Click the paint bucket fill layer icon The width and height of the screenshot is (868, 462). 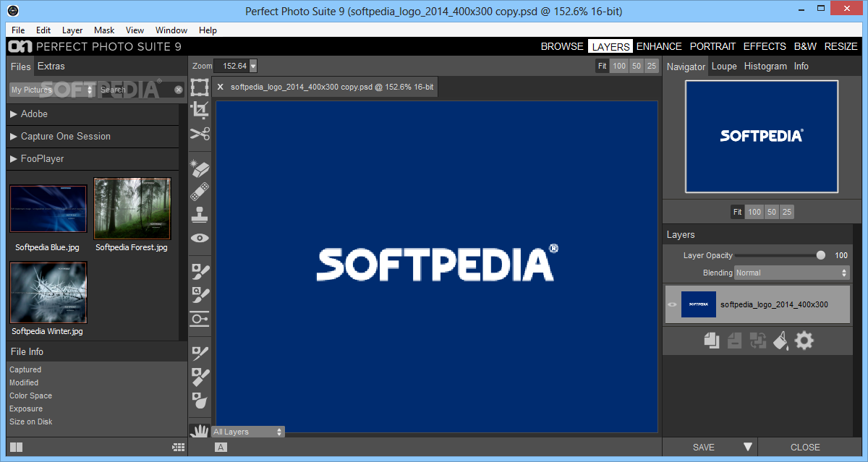(781, 341)
